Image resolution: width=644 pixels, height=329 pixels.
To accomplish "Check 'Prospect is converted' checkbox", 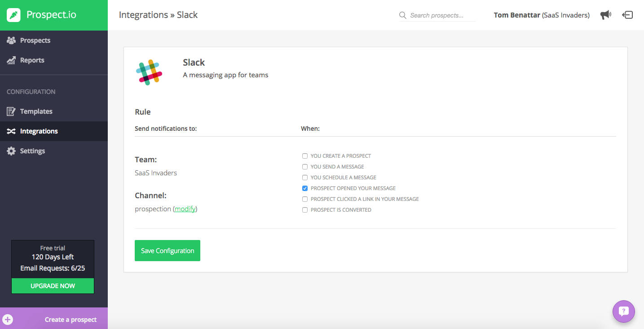I will click(x=305, y=210).
